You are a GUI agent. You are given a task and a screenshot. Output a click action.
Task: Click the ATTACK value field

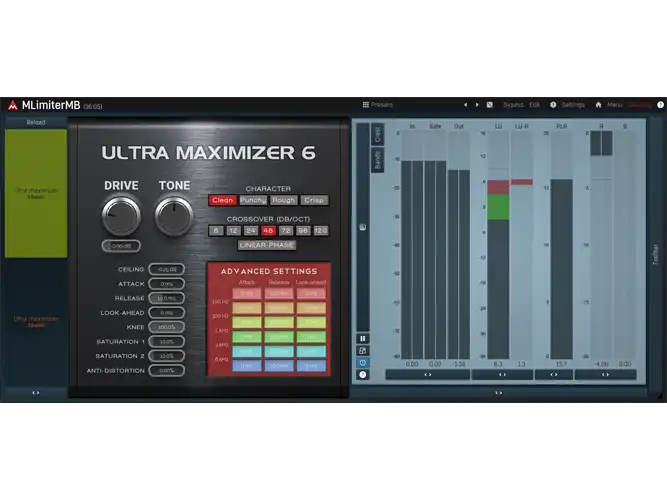tap(167, 284)
